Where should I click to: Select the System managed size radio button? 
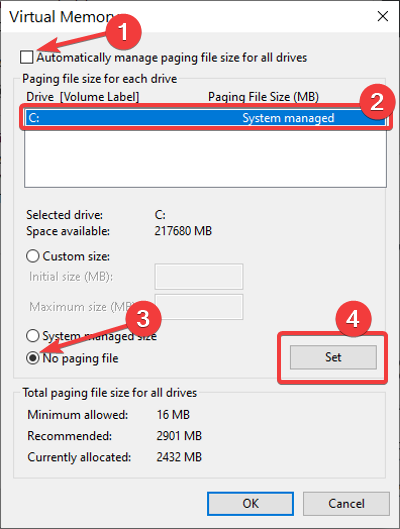(33, 336)
